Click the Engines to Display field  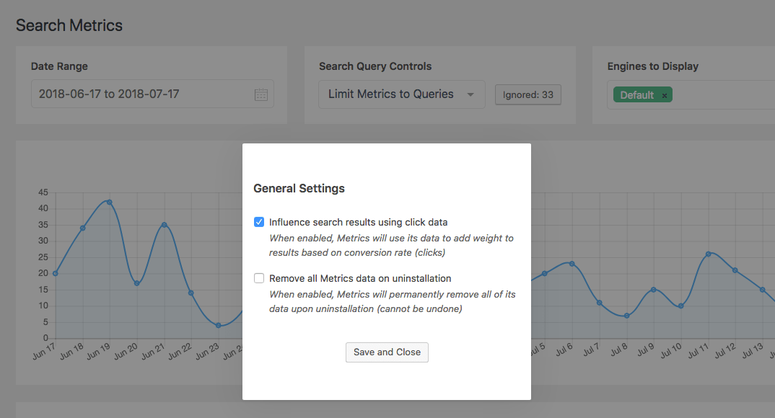click(x=691, y=94)
